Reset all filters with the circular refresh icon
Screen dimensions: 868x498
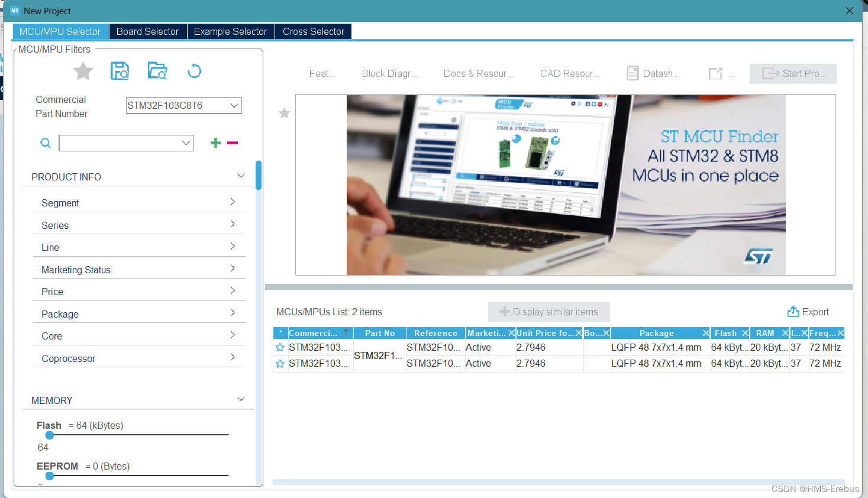coord(194,71)
